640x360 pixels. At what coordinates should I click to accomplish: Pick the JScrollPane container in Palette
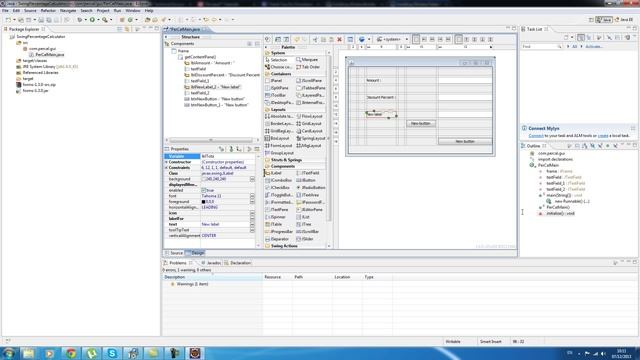click(x=310, y=81)
